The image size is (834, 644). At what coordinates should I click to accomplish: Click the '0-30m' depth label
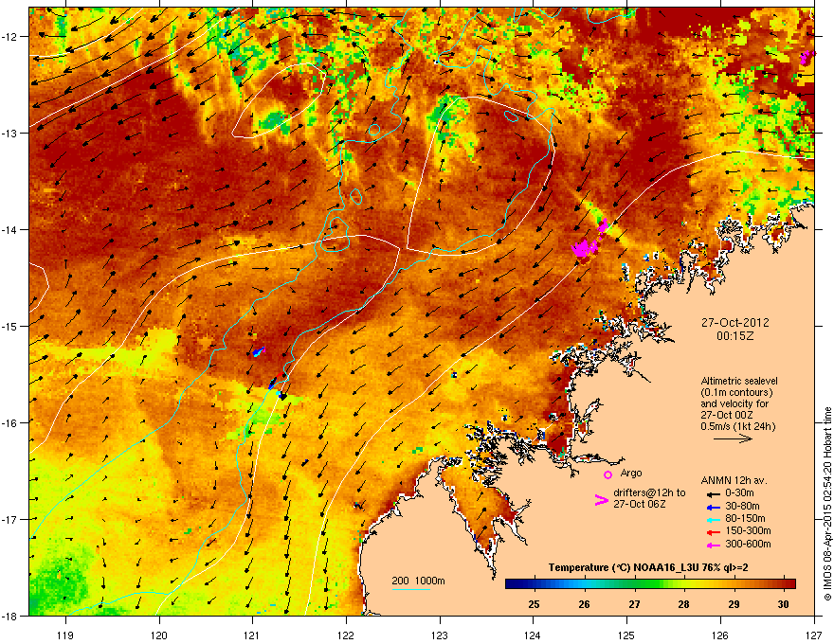coord(739,493)
